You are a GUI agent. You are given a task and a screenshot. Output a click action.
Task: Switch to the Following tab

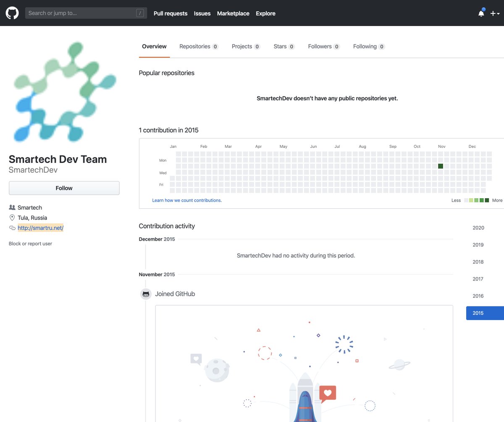pos(369,47)
